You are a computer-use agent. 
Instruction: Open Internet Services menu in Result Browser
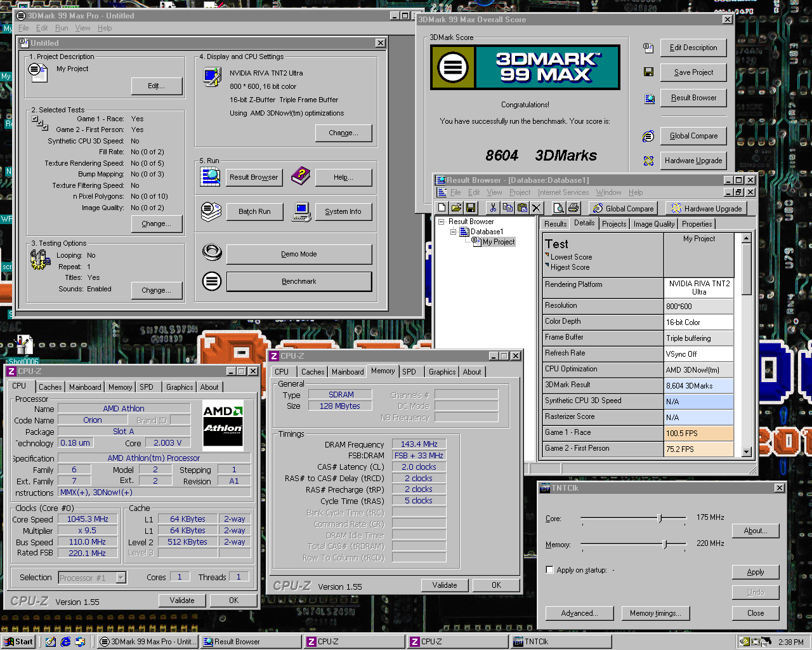563,192
